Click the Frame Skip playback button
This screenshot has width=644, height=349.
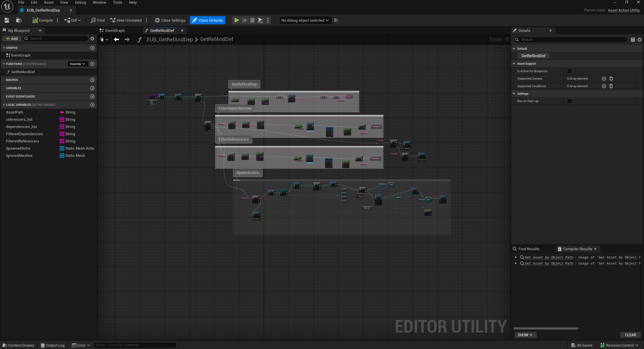click(245, 20)
